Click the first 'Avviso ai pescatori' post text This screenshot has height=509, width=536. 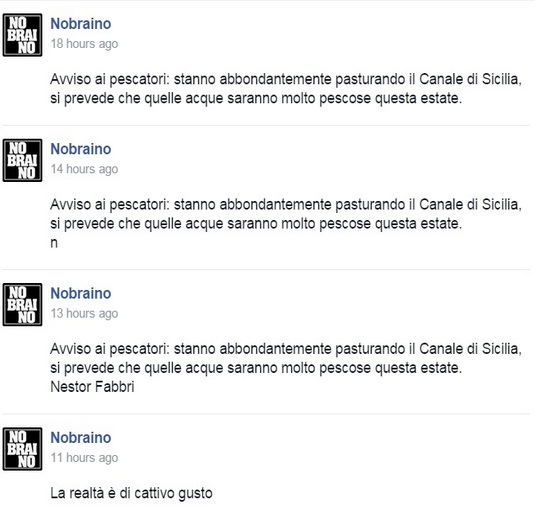click(x=286, y=89)
